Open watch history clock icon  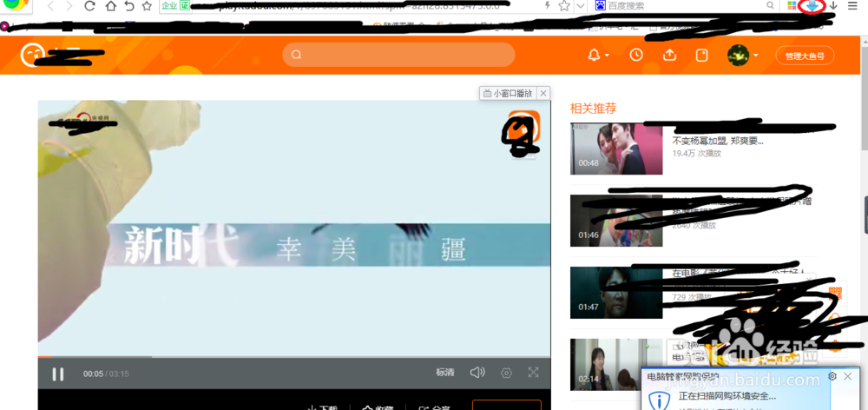(x=636, y=55)
